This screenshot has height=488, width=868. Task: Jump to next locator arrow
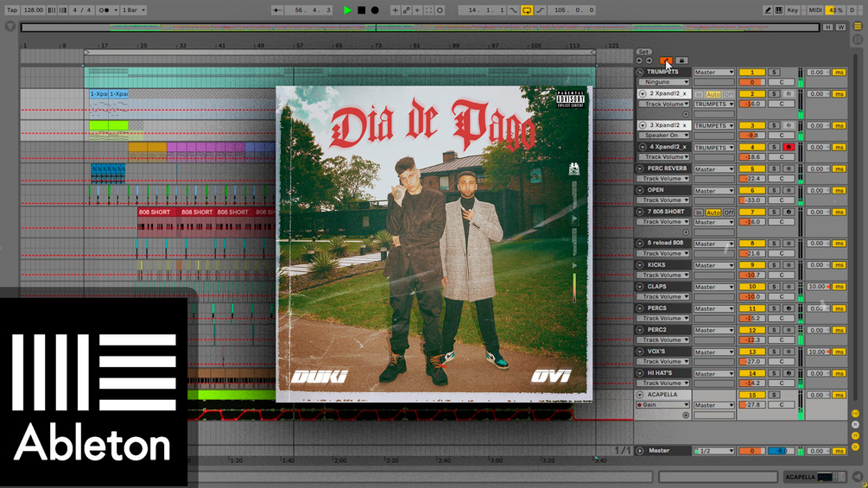(x=649, y=60)
